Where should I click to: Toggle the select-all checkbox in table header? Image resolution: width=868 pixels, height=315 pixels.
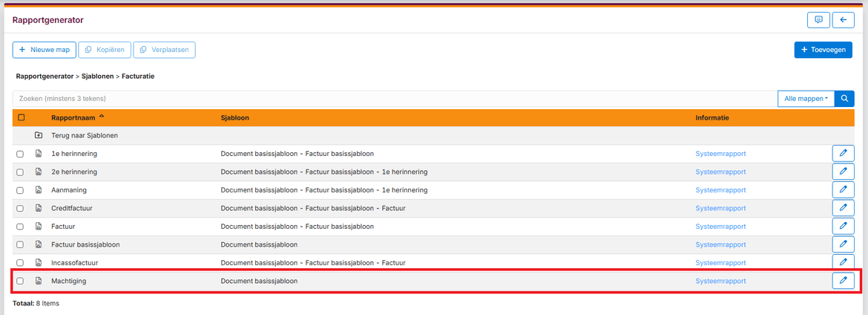(x=21, y=117)
